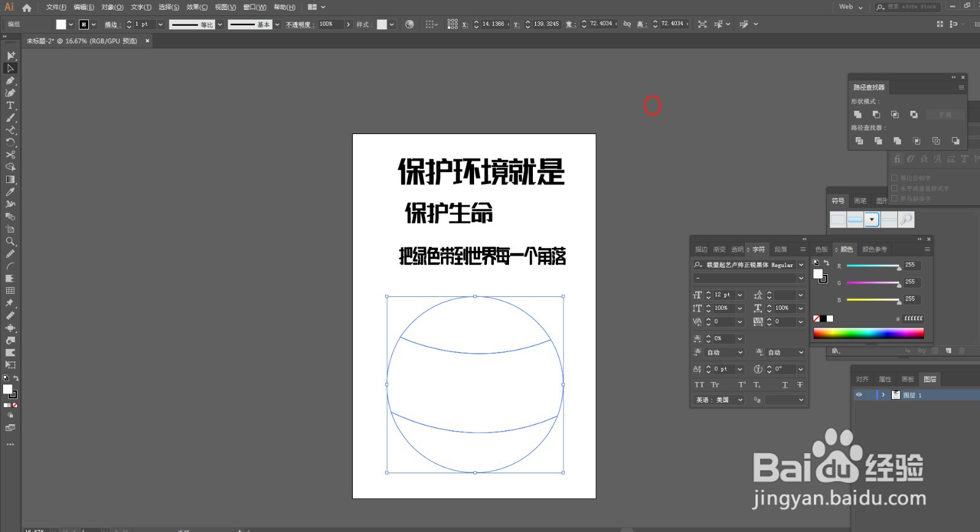The image size is (980, 532).
Task: Click the Exclude shape mode icon
Action: [914, 114]
